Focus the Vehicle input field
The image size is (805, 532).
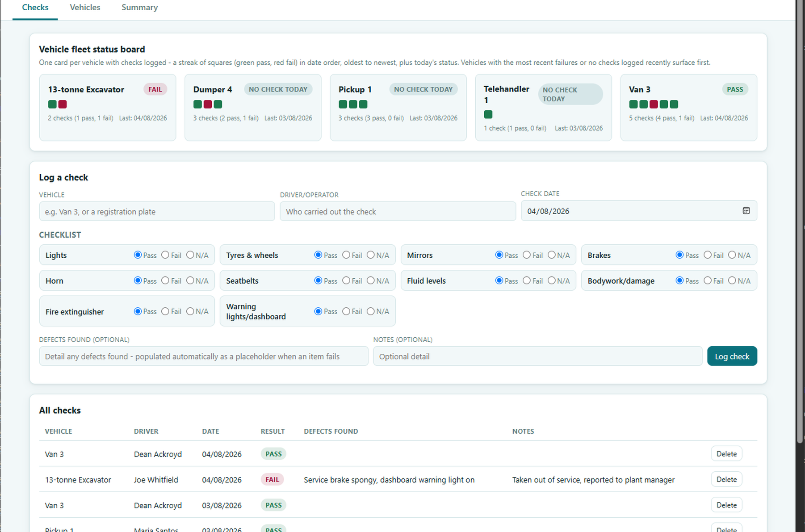click(157, 211)
